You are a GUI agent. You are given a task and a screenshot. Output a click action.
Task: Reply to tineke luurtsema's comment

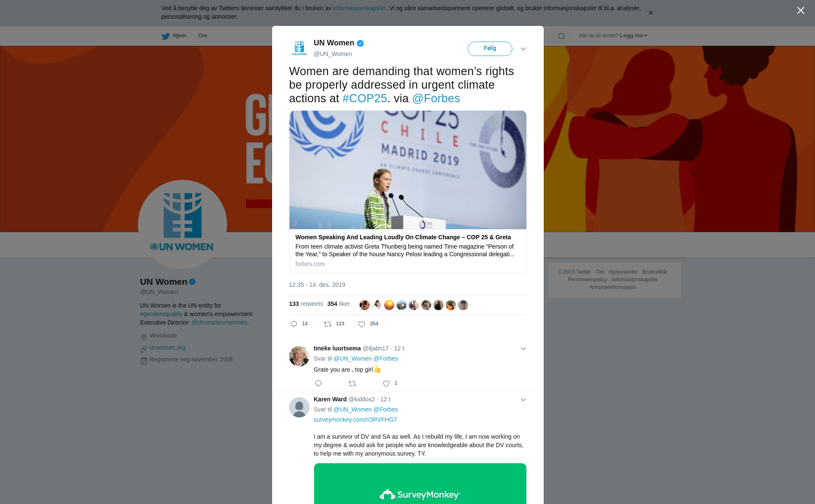pyautogui.click(x=318, y=384)
